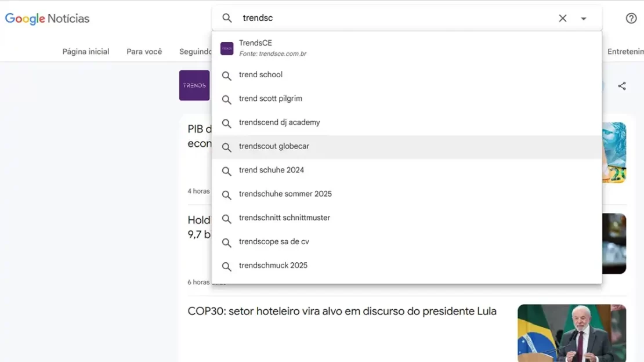Screen dimensions: 644x362
Task: Click the purple TRENDS publisher logo
Action: (194, 85)
